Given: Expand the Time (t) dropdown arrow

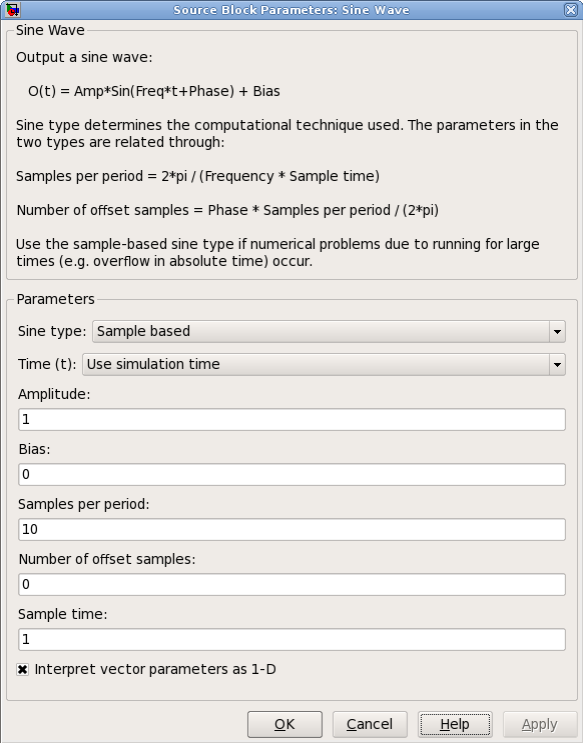Looking at the screenshot, I should coord(557,364).
